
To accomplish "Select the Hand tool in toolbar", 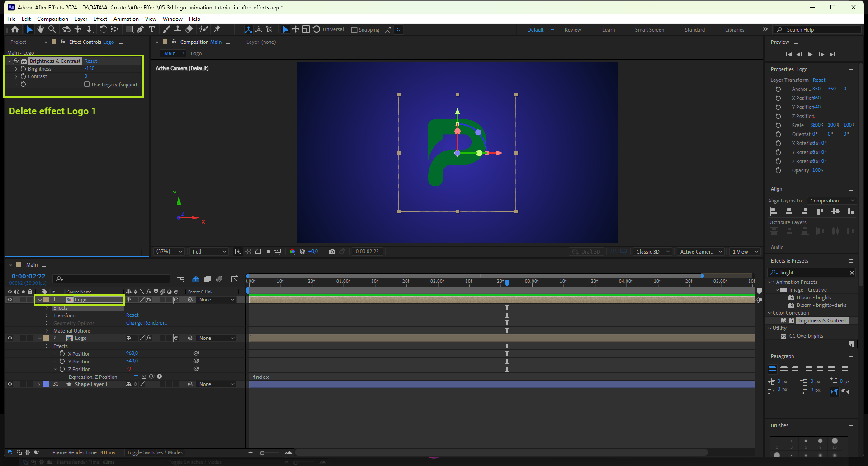I will [x=41, y=29].
